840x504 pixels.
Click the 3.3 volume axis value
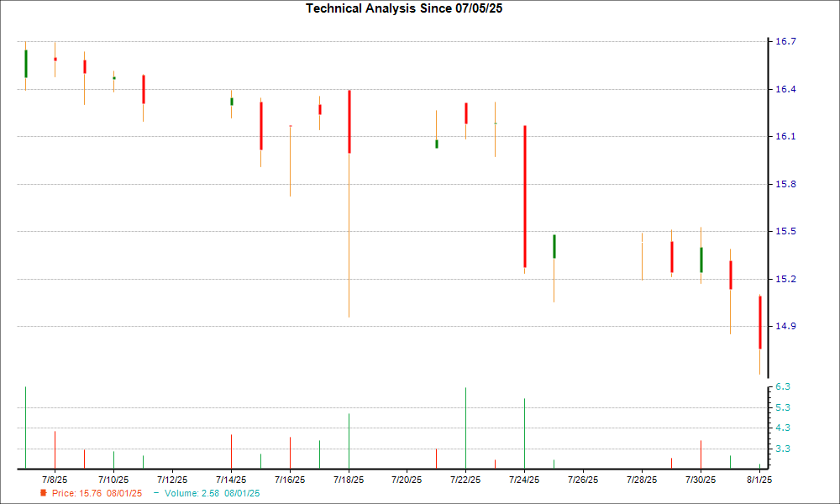point(783,449)
